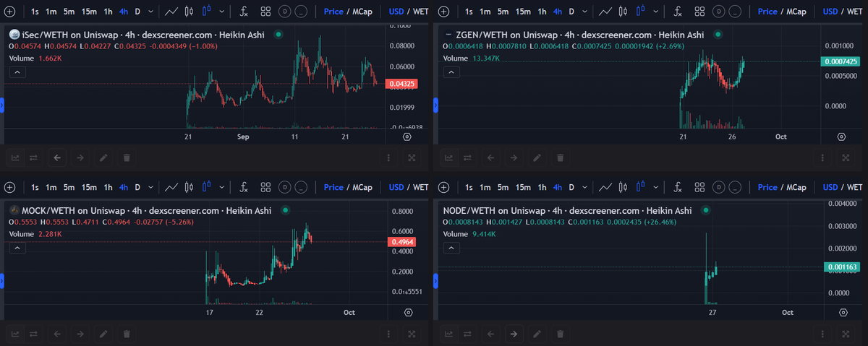This screenshot has height=346, width=868.
Task: Toggle the D circle button on iSec toolbar
Action: (x=284, y=12)
